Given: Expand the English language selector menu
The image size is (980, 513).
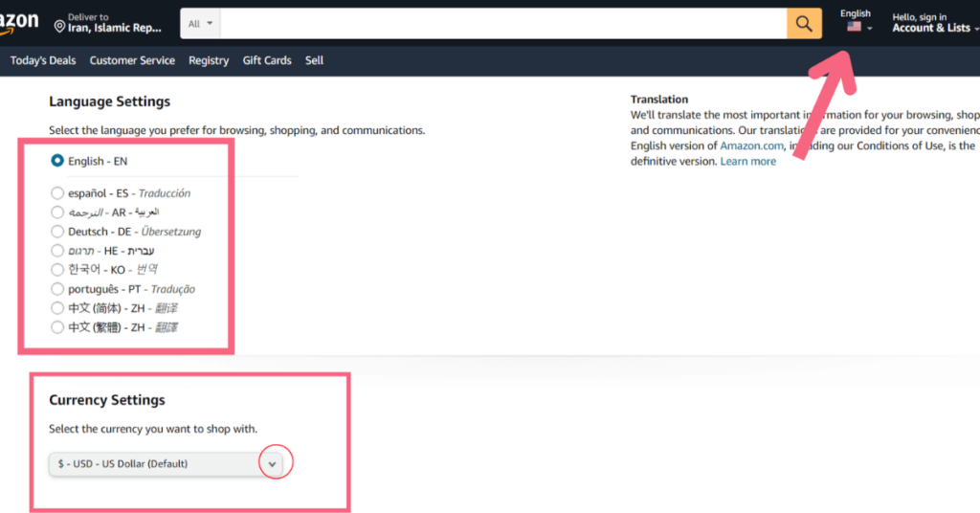Looking at the screenshot, I should coord(856,21).
